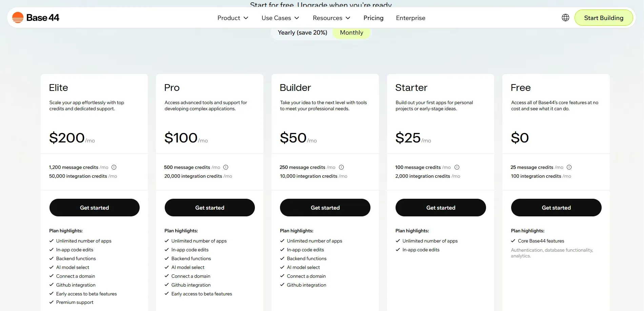Expand the Resources dropdown
Image resolution: width=644 pixels, height=311 pixels.
331,18
